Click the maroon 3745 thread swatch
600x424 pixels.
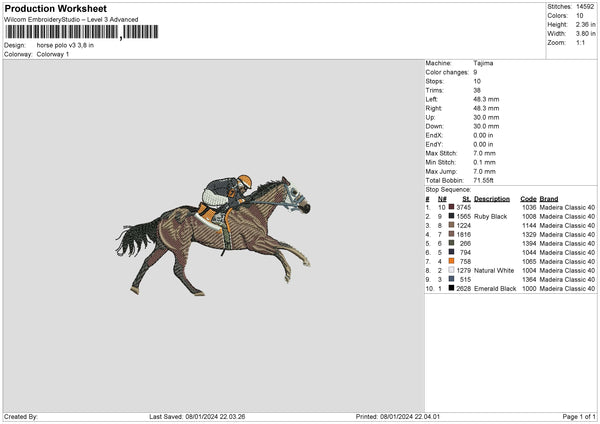[x=452, y=207]
